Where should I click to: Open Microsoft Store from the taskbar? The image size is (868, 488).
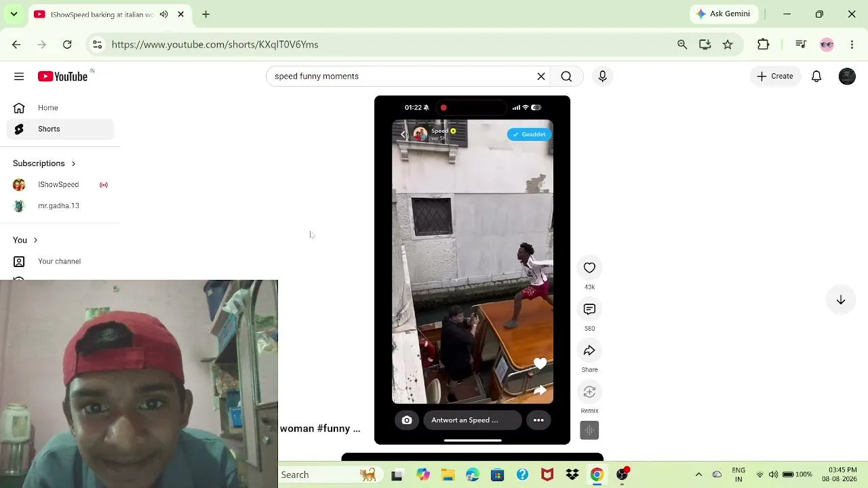(498, 475)
